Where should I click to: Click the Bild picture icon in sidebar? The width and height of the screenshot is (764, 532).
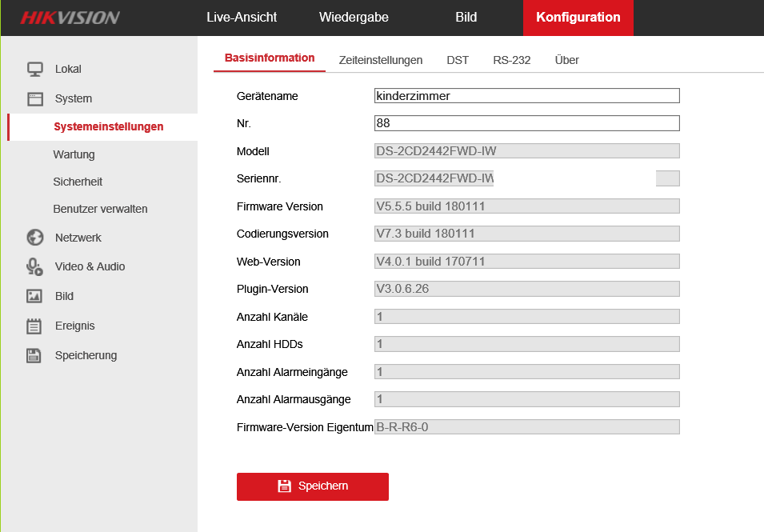[x=34, y=296]
